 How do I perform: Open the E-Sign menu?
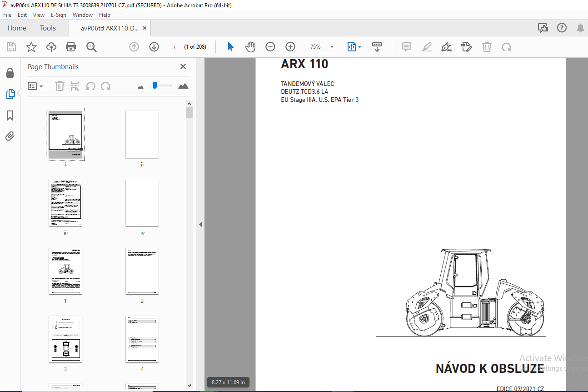pyautogui.click(x=59, y=15)
